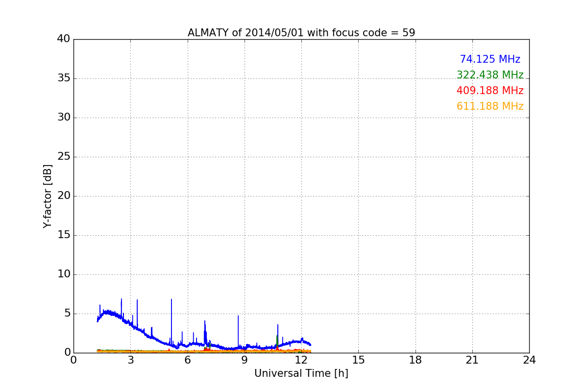This screenshot has width=588, height=392.
Task: Select the 611.188 MHz legend label
Action: tap(490, 106)
